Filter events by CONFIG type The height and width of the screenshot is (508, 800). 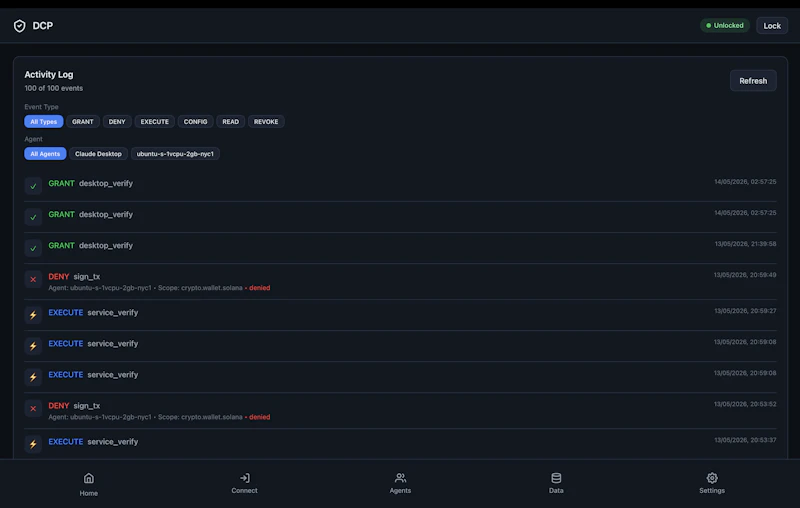(x=195, y=121)
